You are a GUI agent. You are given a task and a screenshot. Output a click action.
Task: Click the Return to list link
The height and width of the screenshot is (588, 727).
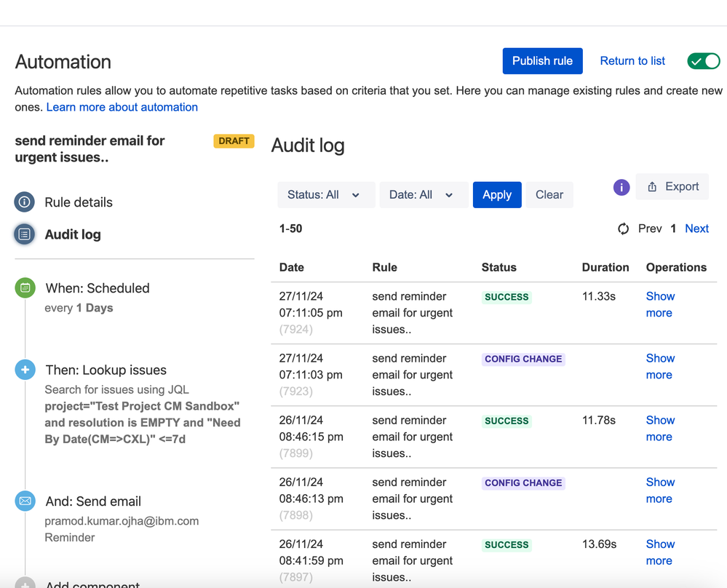pos(632,61)
